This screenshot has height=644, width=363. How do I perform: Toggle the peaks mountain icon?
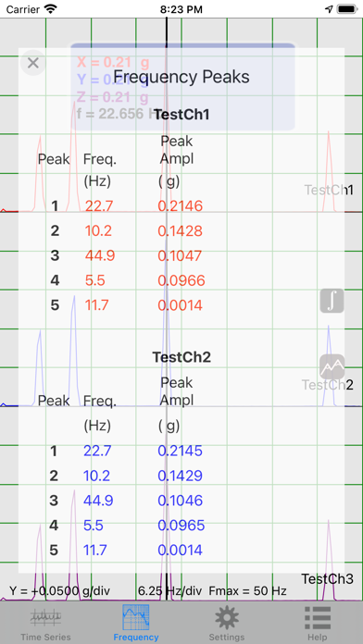332,366
